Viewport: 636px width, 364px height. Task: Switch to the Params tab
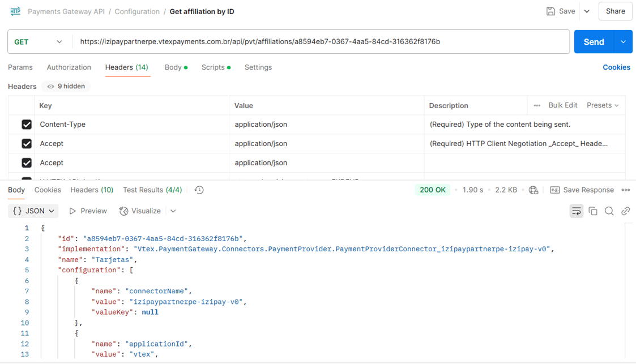tap(20, 67)
